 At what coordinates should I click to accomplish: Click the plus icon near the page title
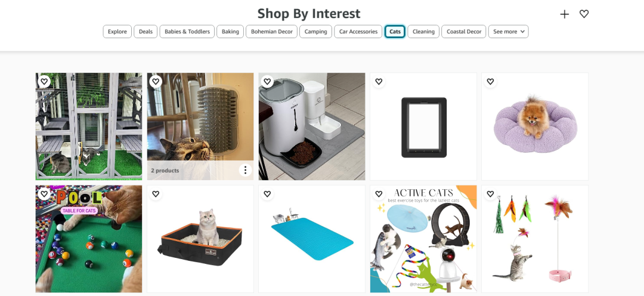point(564,14)
